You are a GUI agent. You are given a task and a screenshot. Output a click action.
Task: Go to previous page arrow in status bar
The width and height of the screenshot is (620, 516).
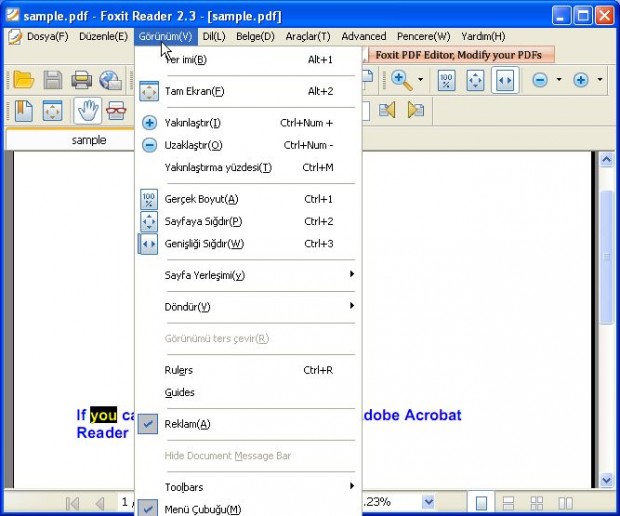[100, 503]
